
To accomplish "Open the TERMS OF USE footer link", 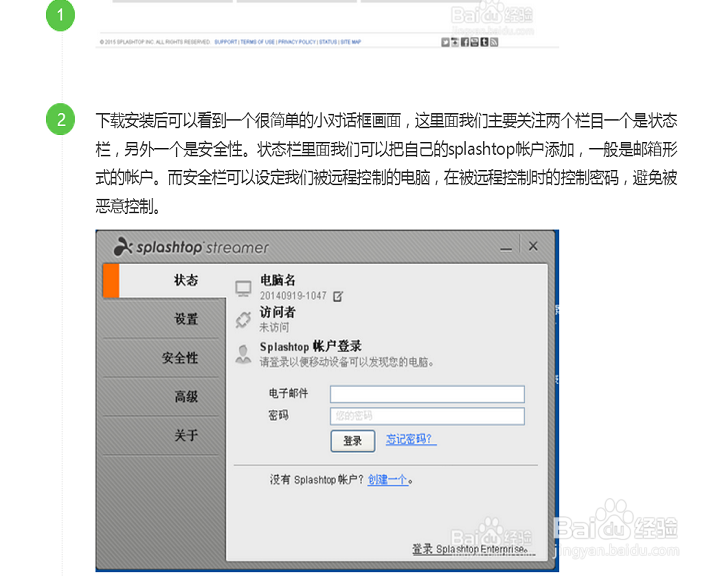I will [x=258, y=42].
